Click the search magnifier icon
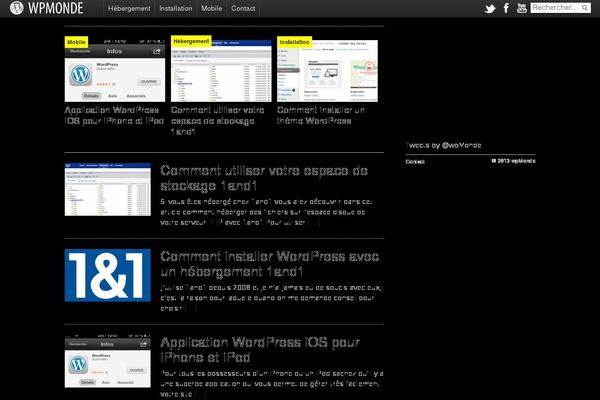The image size is (600, 400). [585, 8]
